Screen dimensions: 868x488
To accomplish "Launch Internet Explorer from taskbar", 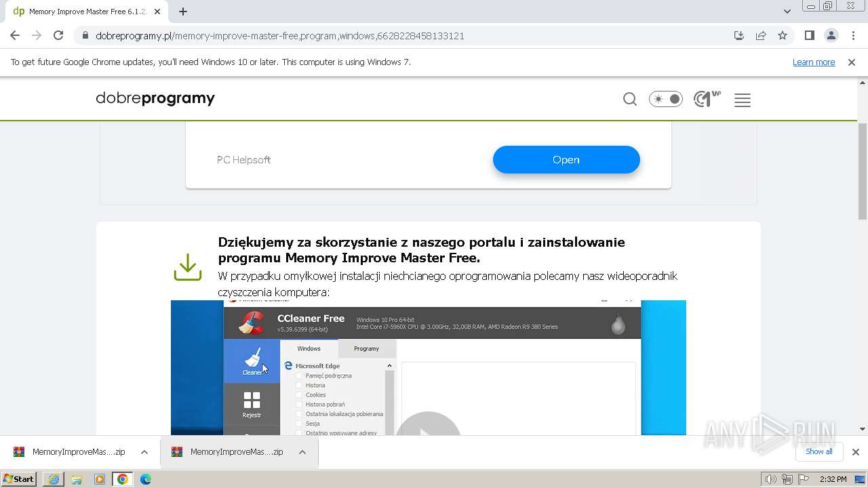I will (x=54, y=479).
